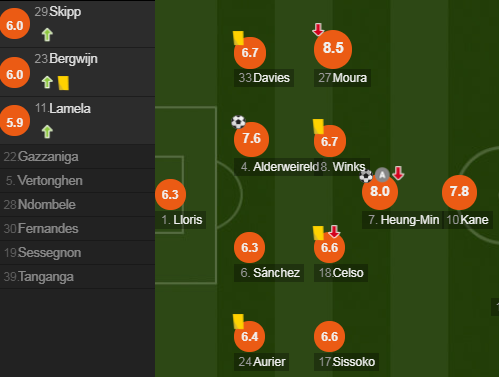Select Gazzaniga in the substitutes list
The width and height of the screenshot is (499, 377).
coord(77,157)
